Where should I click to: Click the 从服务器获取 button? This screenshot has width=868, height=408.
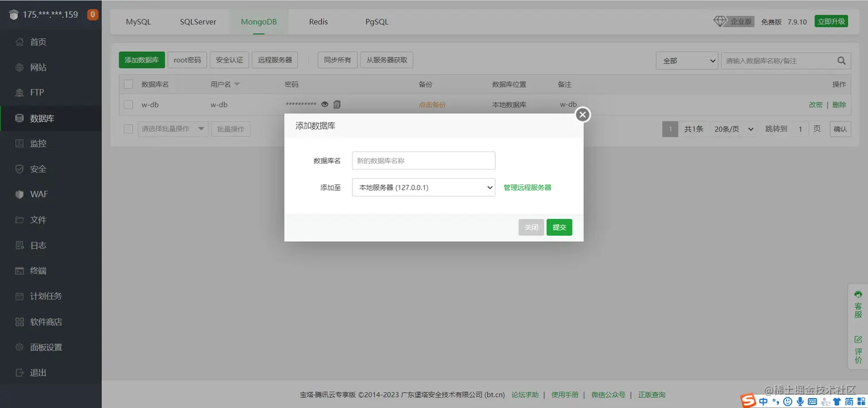tap(387, 60)
